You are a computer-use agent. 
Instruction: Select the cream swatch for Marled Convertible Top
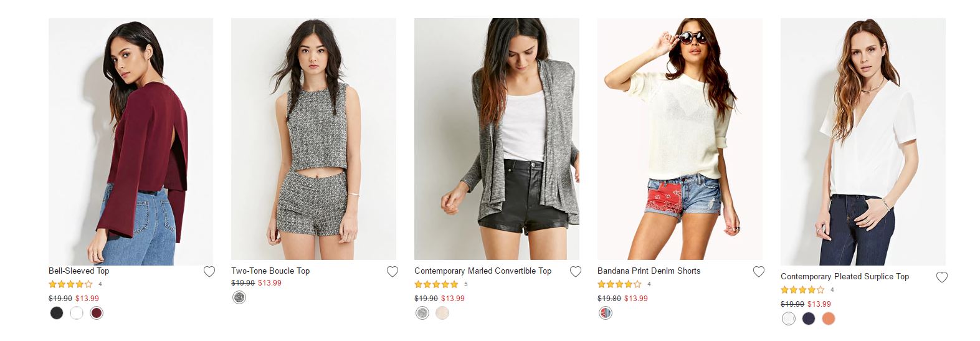click(442, 313)
